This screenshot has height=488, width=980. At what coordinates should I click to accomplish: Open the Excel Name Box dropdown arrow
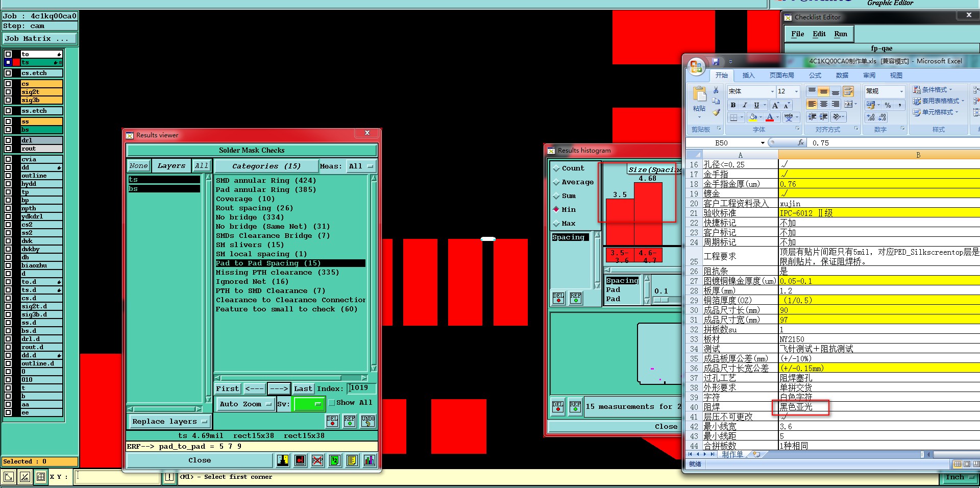[763, 143]
